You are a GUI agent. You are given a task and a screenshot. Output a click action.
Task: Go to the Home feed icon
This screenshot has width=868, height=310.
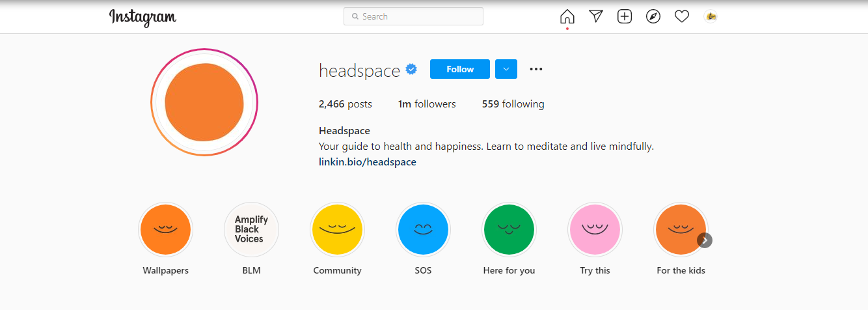coord(567,17)
